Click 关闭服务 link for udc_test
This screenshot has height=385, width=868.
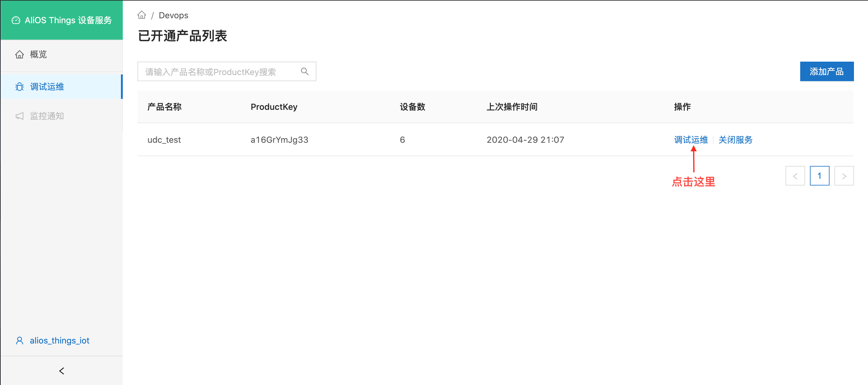click(735, 140)
